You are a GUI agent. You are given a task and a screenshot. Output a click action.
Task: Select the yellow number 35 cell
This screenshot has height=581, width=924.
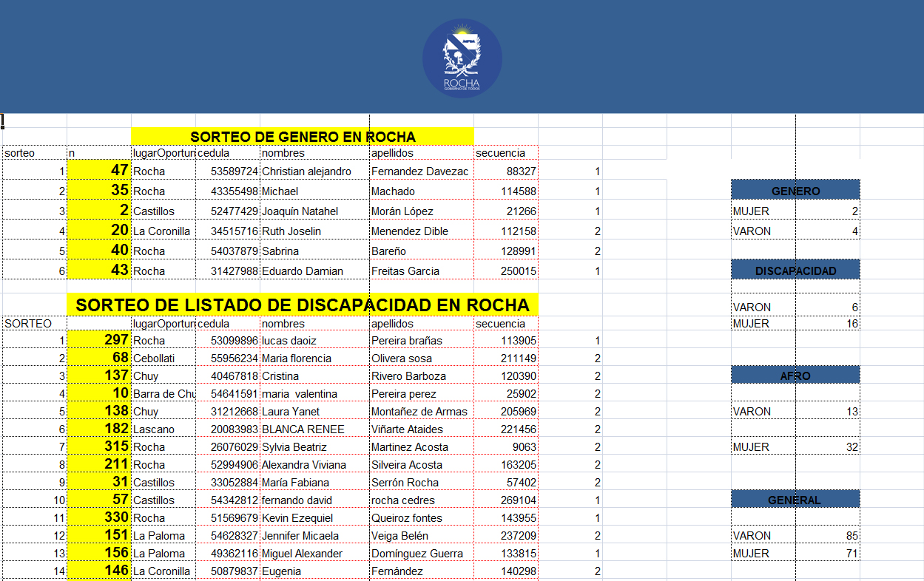99,190
